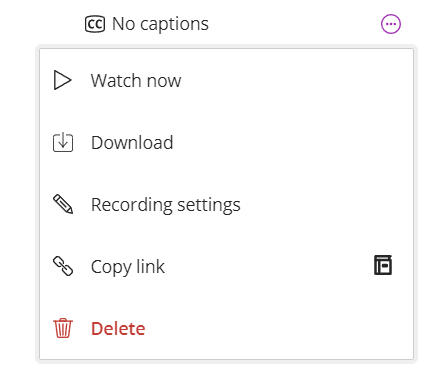Image resolution: width=436 pixels, height=373 pixels.
Task: Choose Delete to remove the recording
Action: 226,328
